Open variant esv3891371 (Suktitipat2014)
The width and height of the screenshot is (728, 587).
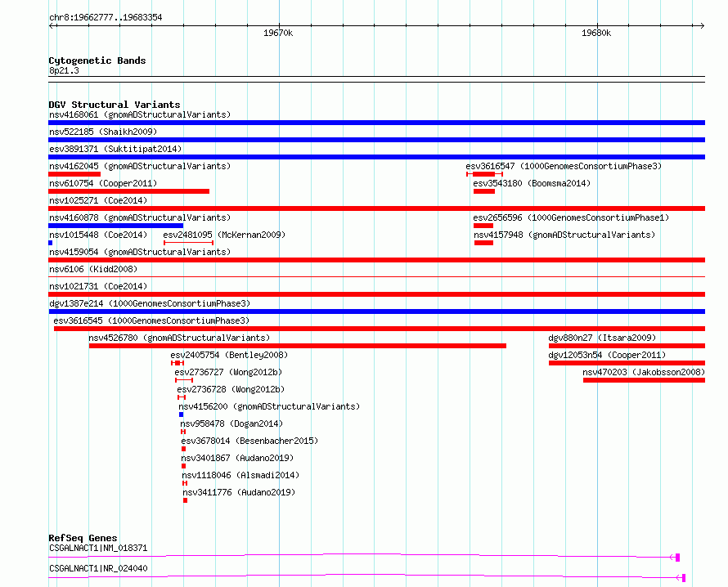pos(115,149)
